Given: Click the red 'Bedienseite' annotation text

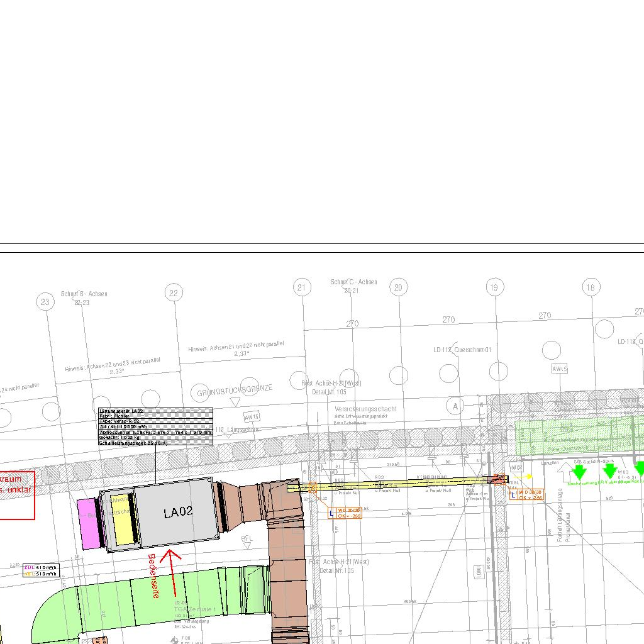Looking at the screenshot, I should click(153, 576).
